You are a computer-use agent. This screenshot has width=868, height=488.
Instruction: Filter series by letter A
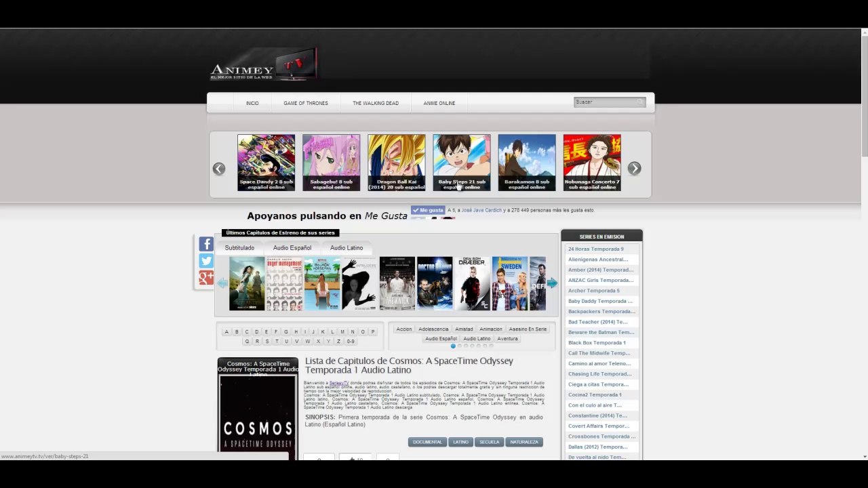pyautogui.click(x=226, y=332)
